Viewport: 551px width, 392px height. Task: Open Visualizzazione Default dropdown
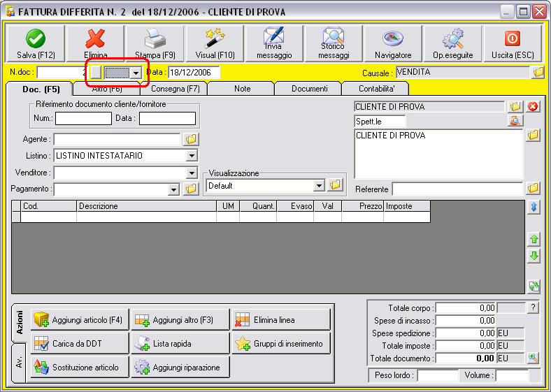(318, 185)
